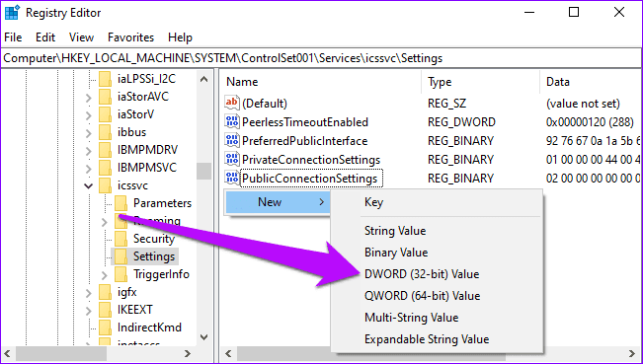Click the tree pane scroll down arrow

[203, 337]
